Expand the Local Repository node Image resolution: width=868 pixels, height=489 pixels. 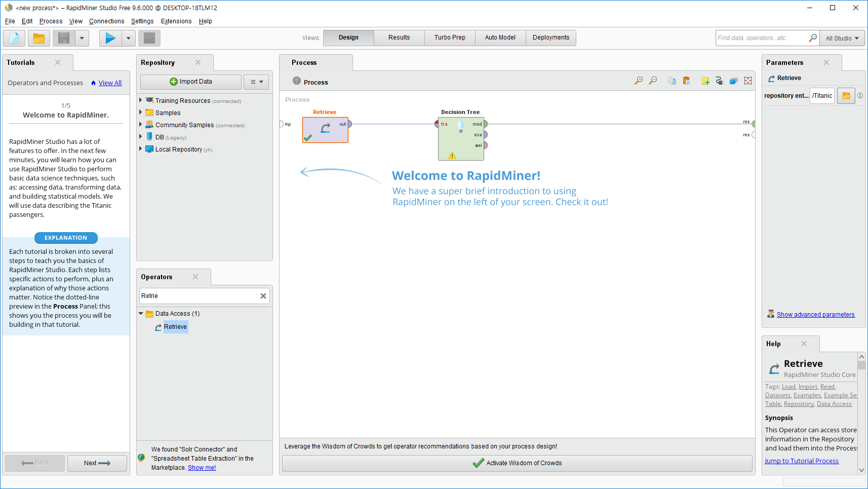(141, 149)
